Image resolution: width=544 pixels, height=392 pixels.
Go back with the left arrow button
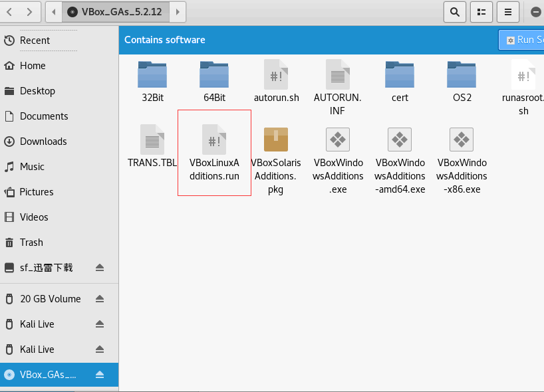pos(9,12)
